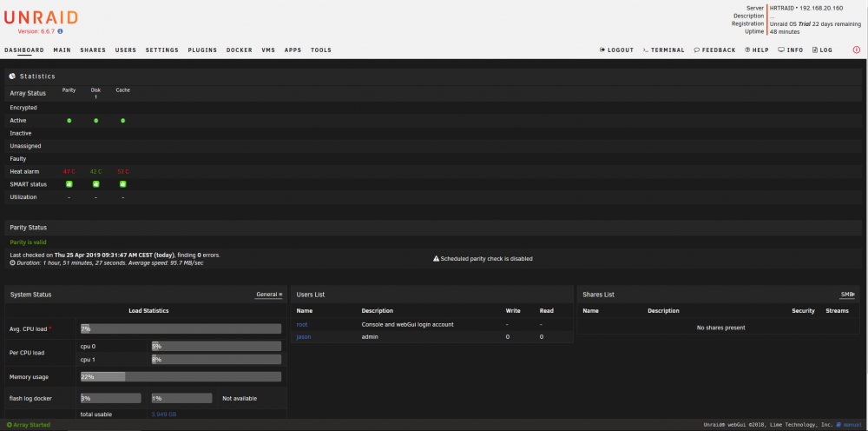Click Parity active green indicator
868x431 pixels.
pos(69,120)
